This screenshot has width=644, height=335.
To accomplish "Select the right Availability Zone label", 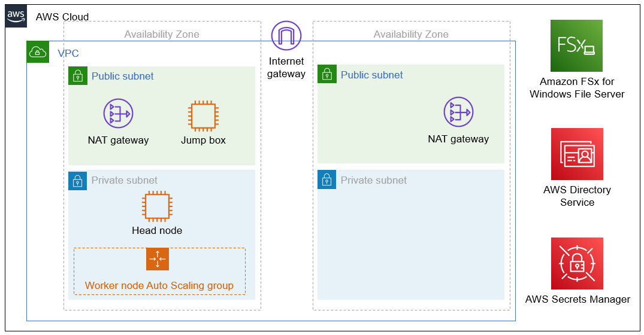I will 411,35.
